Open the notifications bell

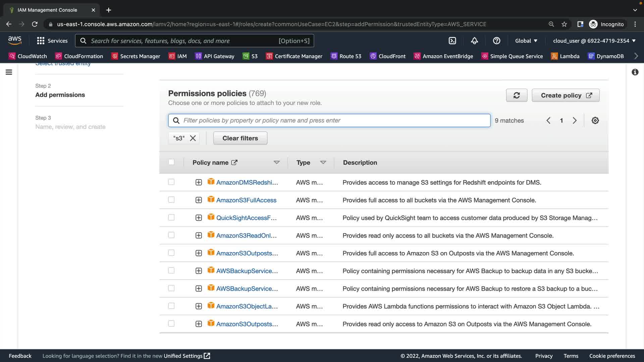click(x=474, y=41)
